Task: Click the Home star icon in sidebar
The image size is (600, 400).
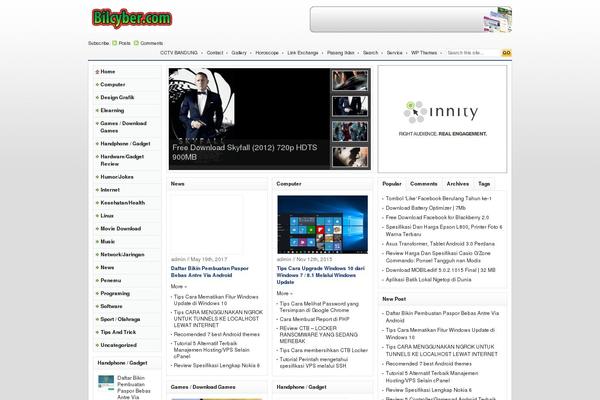Action: [97, 72]
